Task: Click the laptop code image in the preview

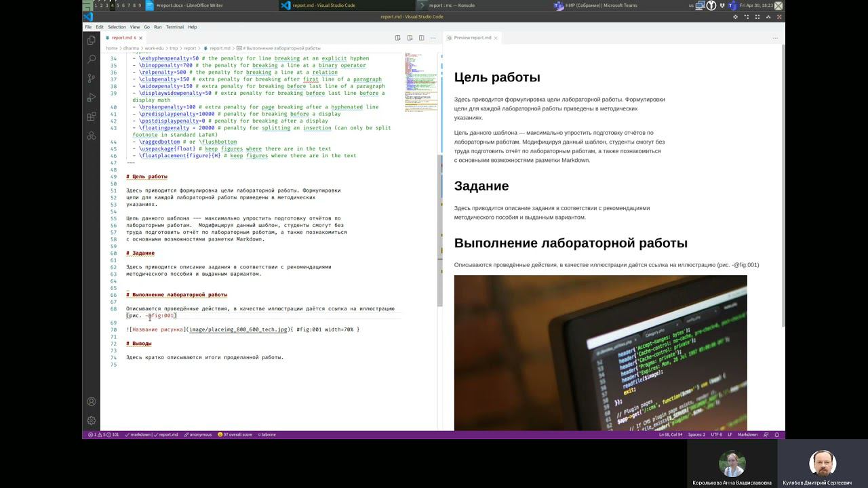Action: pos(600,352)
